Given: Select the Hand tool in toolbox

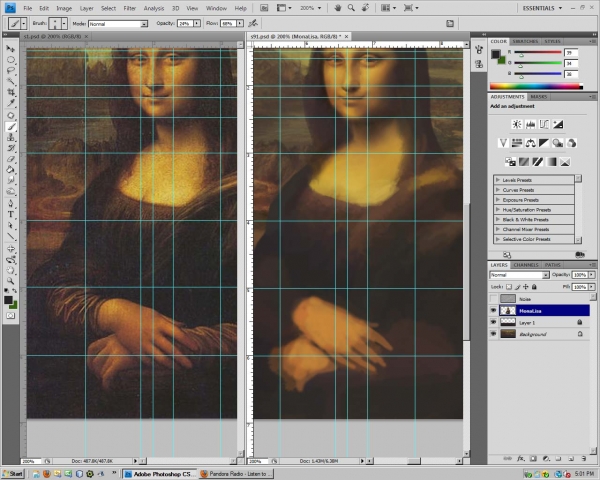Looking at the screenshot, I should coord(10,270).
